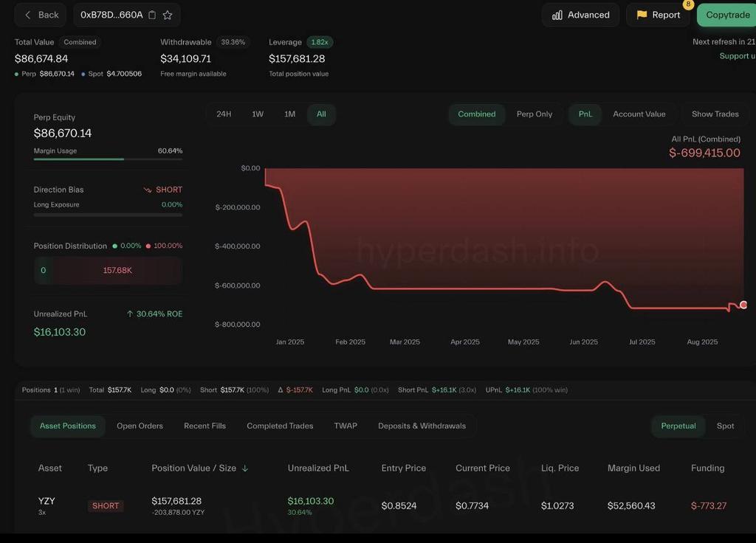The width and height of the screenshot is (756, 543).
Task: Click the 39.36% withdrawable badge
Action: [233, 42]
